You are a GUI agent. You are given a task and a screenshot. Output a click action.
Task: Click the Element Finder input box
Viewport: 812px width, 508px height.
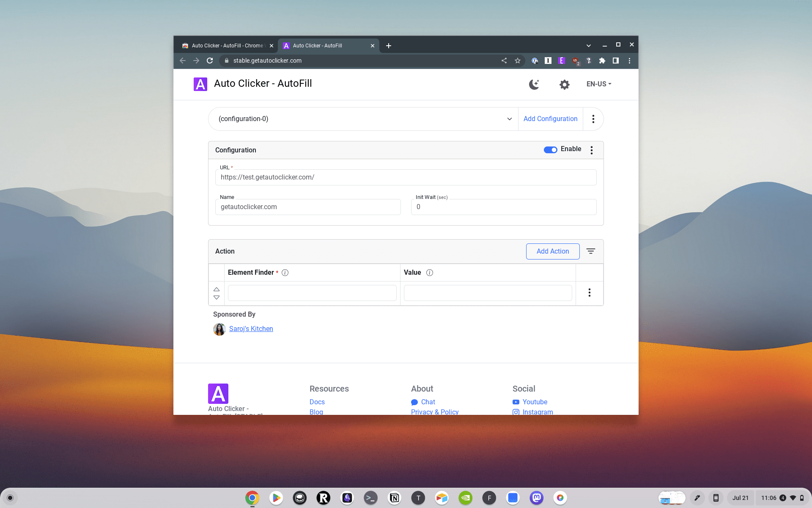(x=312, y=293)
